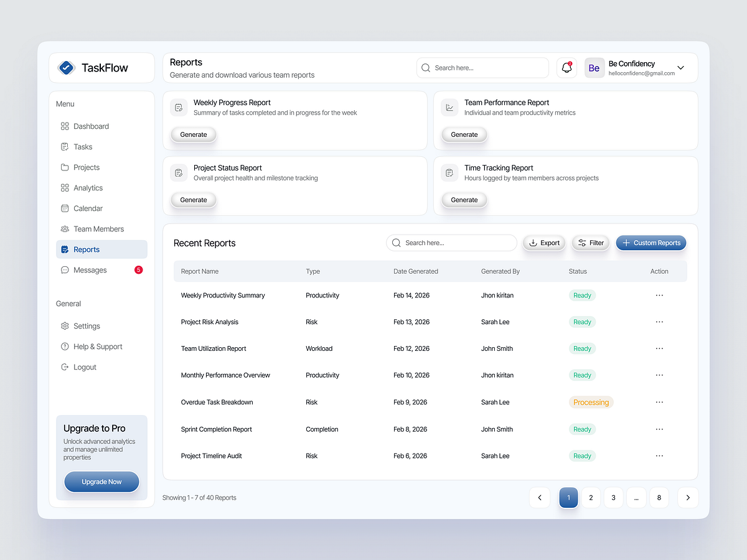Click the Team Members icon
This screenshot has height=560, width=747.
65,228
